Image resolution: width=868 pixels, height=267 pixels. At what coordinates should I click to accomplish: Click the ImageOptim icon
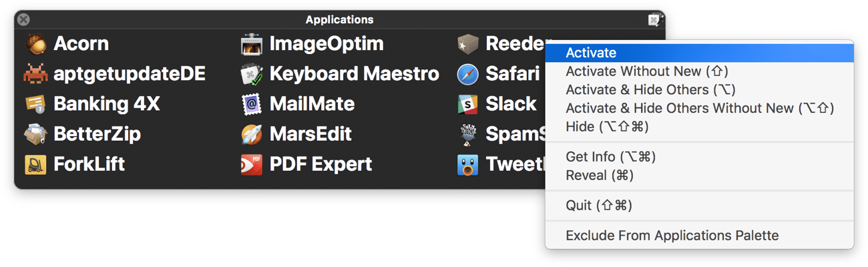[x=252, y=44]
